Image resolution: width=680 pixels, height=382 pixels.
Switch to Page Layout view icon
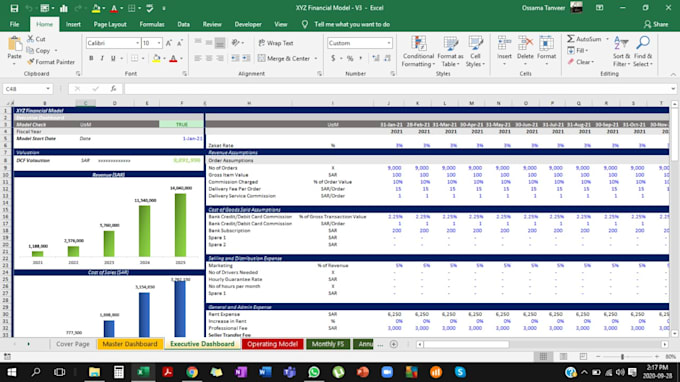click(x=563, y=356)
